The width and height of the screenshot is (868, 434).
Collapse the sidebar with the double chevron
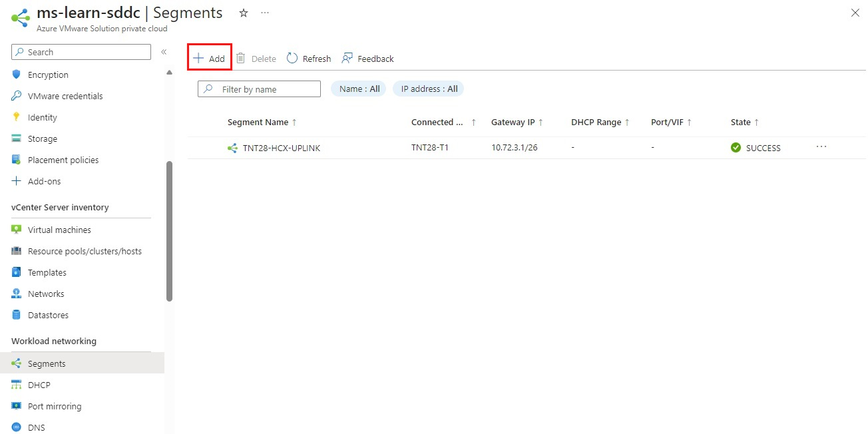click(163, 51)
